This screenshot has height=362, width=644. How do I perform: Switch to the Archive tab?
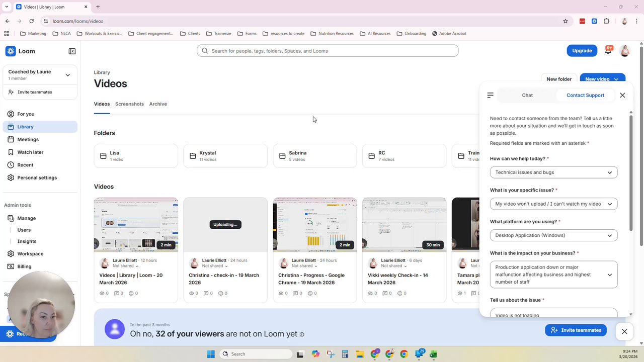(158, 104)
